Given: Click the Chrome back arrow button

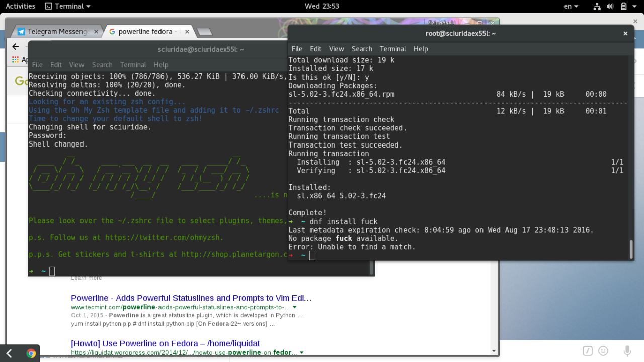Looking at the screenshot, I should click(16, 47).
